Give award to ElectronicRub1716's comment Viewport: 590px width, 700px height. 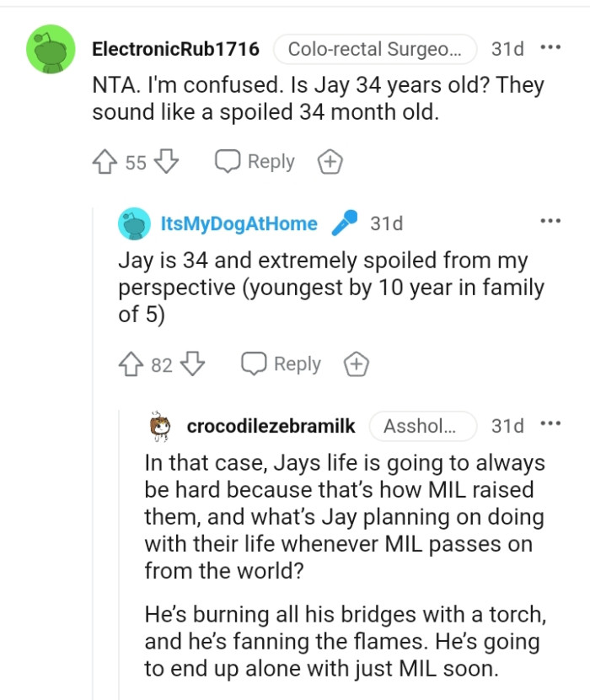330,162
